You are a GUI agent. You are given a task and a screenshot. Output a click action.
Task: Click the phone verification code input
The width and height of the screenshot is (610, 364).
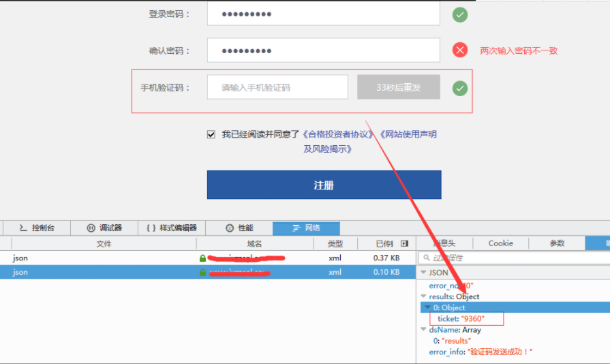point(277,87)
